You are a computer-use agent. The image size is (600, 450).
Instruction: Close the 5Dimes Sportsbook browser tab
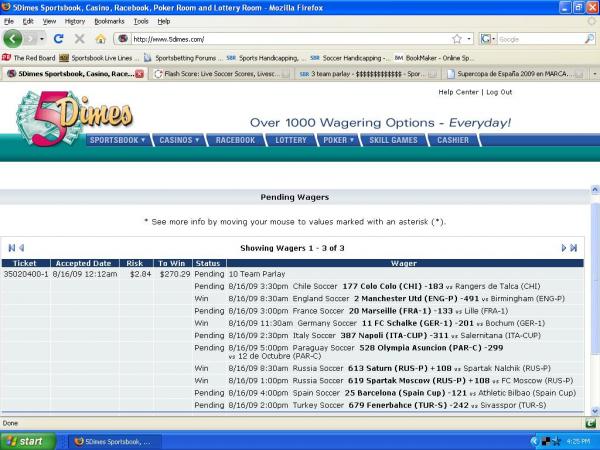tap(139, 73)
